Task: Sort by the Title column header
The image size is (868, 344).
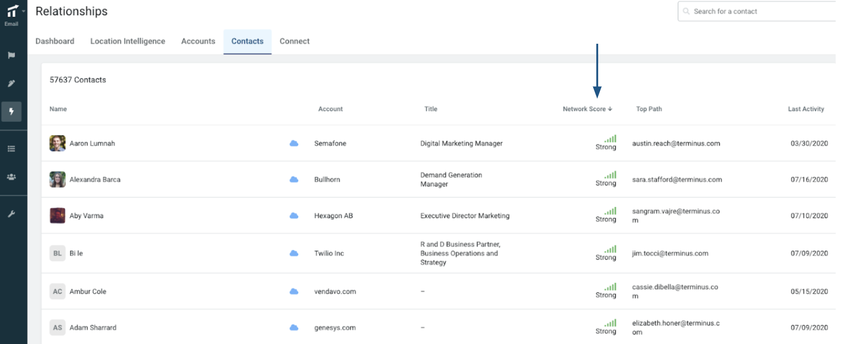Action: pyautogui.click(x=431, y=109)
